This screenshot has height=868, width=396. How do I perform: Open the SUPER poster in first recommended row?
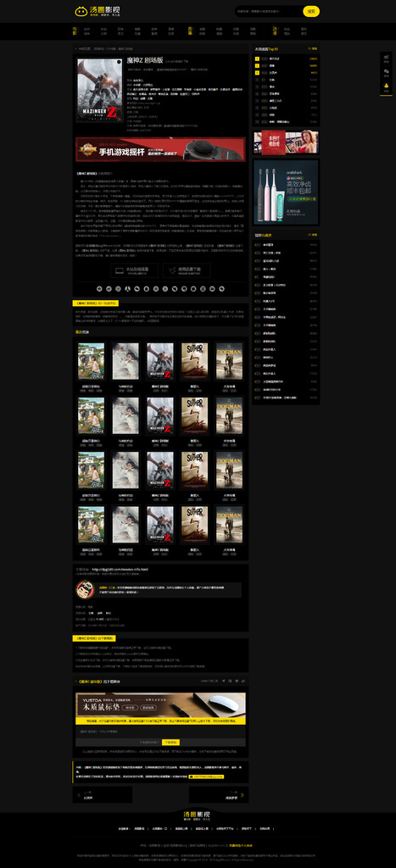coord(194,361)
